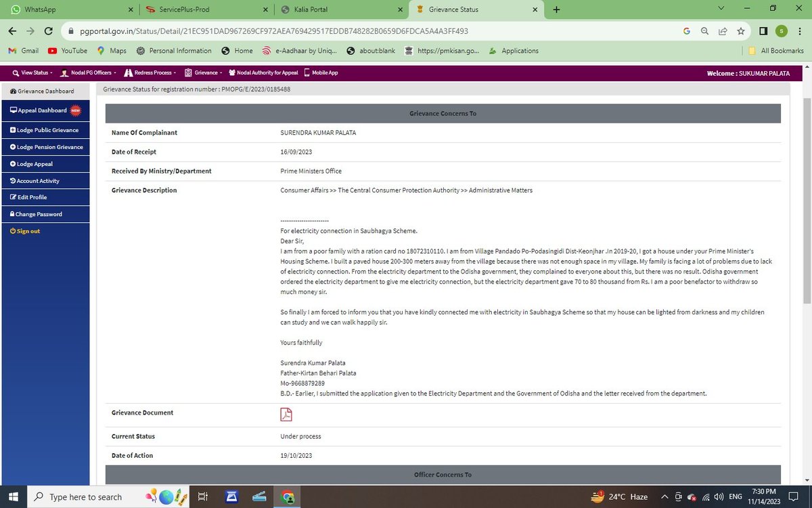Image resolution: width=812 pixels, height=508 pixels.
Task: Open the tab search chevron
Action: [720, 9]
